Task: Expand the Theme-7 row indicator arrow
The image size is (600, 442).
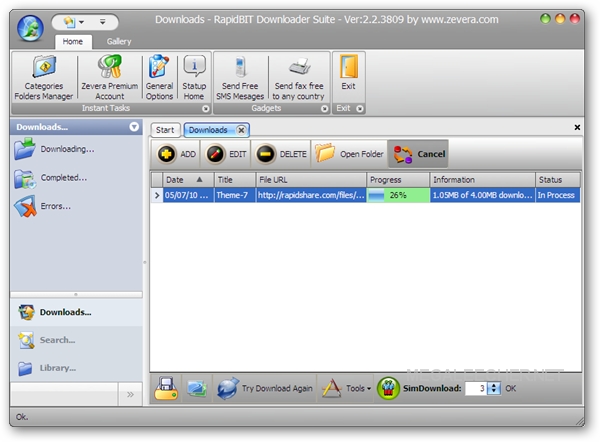Action: [157, 196]
